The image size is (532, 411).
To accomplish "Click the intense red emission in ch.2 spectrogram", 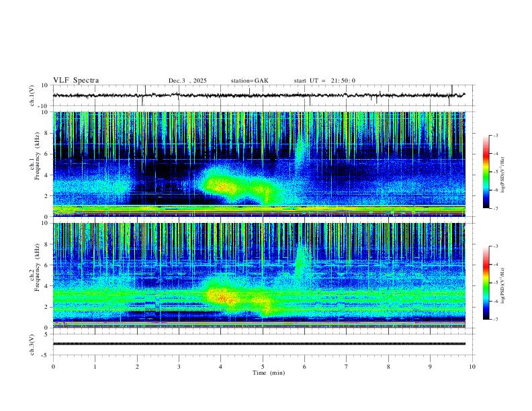I will (222, 298).
